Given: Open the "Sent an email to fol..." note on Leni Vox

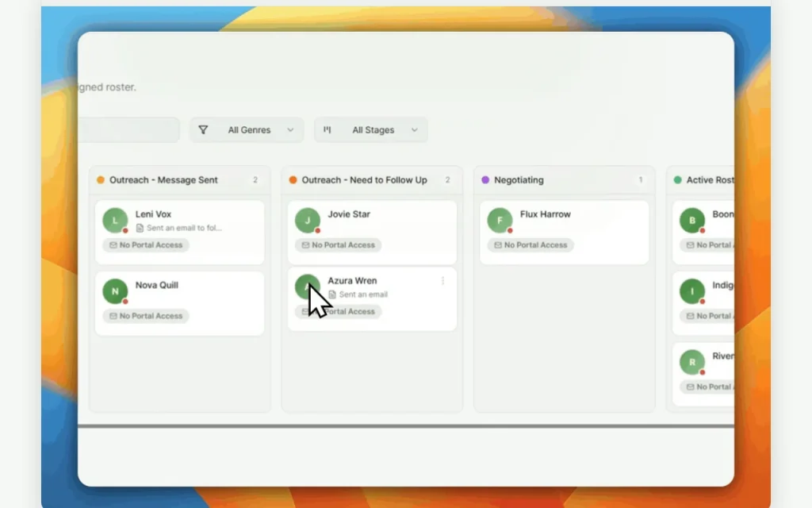Looking at the screenshot, I should (179, 228).
